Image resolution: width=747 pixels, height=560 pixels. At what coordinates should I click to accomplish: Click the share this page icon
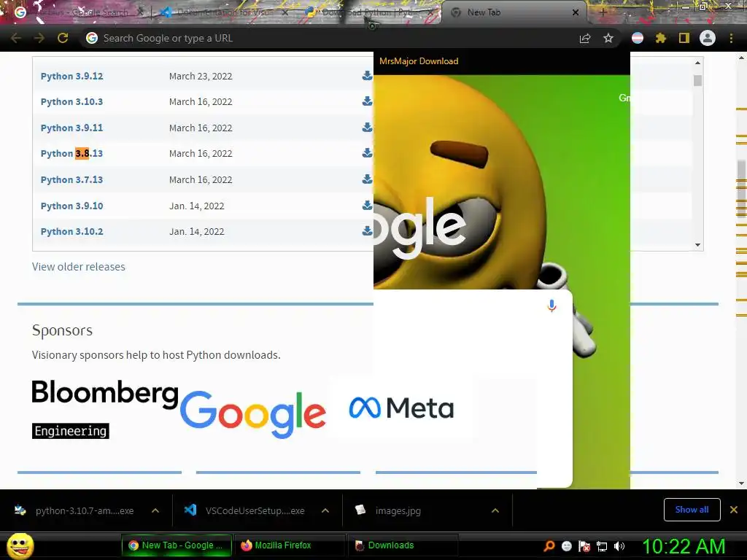tap(585, 38)
